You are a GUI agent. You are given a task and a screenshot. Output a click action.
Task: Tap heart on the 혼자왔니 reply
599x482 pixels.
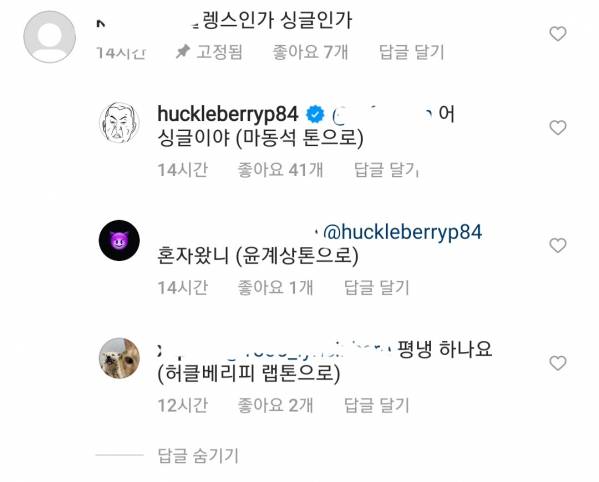[558, 245]
